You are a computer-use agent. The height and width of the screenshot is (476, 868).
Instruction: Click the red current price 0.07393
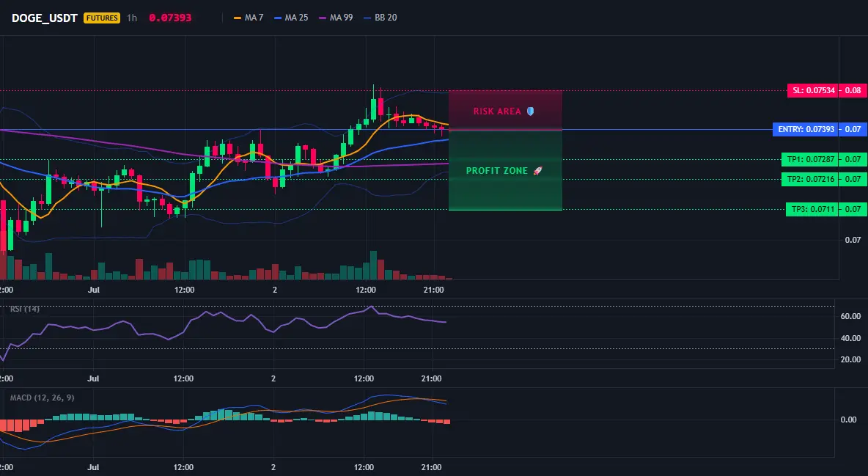[170, 18]
